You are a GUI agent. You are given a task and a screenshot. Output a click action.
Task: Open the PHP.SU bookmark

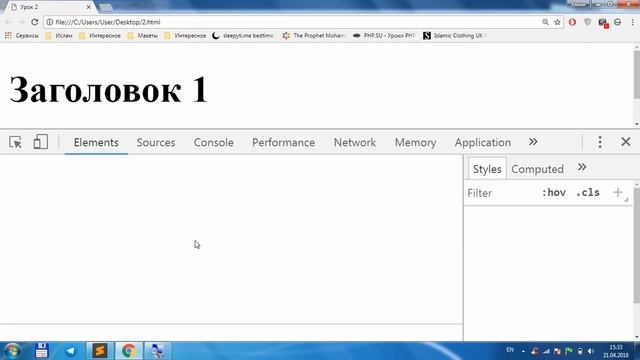tap(384, 36)
